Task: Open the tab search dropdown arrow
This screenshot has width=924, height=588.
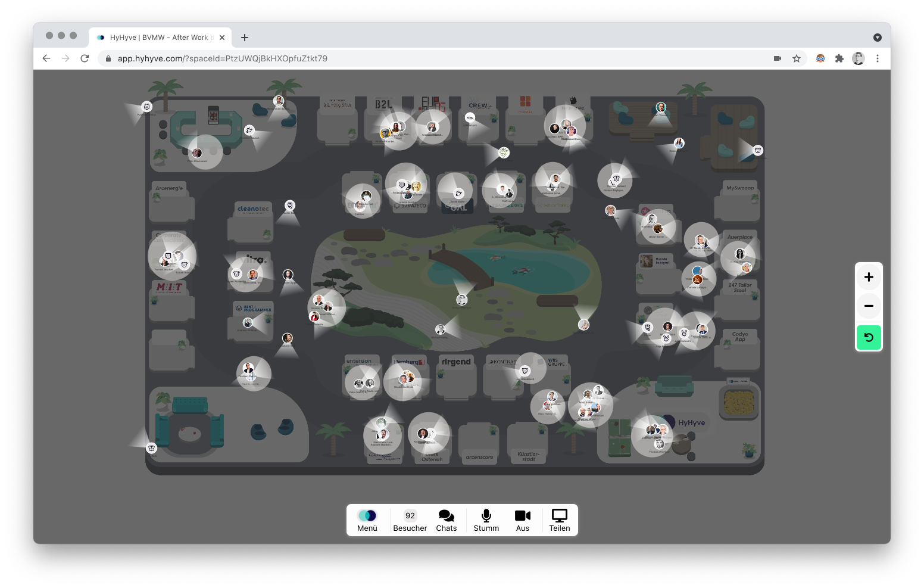Action: point(878,38)
